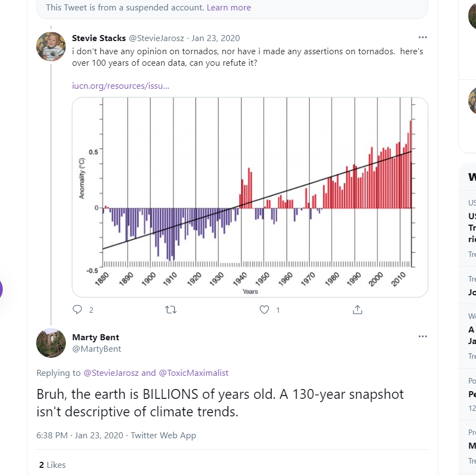Click Marty Bent's profile avatar

pyautogui.click(x=51, y=343)
